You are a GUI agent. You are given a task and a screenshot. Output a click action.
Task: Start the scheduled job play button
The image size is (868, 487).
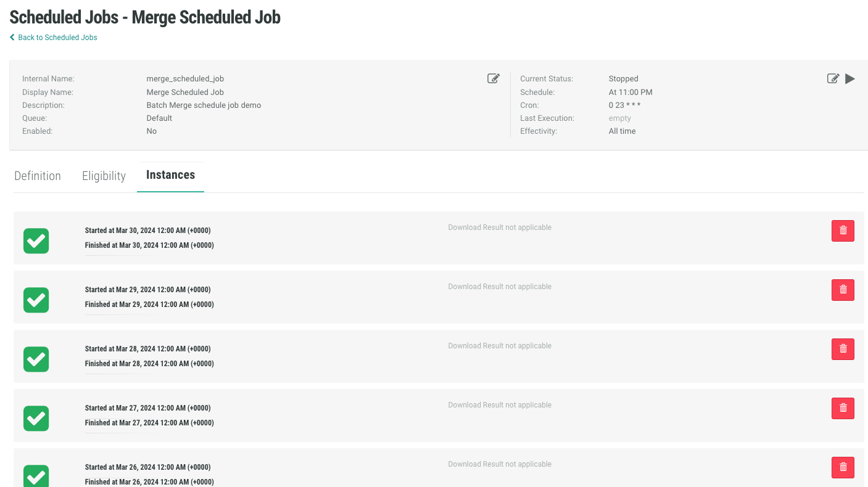coord(850,79)
